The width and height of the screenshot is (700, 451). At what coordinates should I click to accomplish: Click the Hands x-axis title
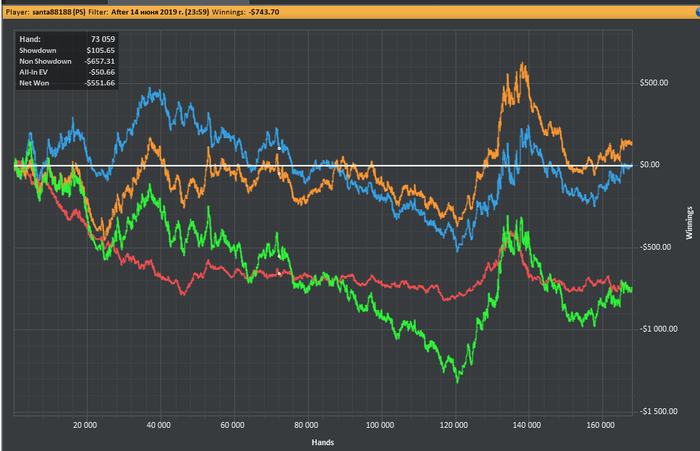[x=322, y=442]
